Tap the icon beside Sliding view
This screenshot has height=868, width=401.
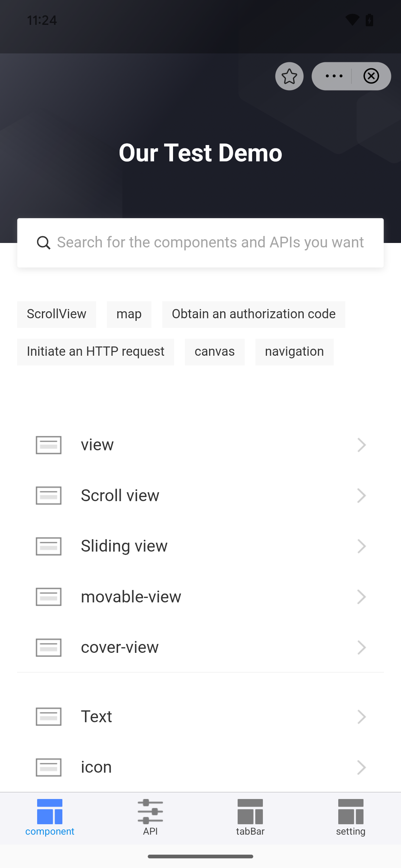coord(49,546)
